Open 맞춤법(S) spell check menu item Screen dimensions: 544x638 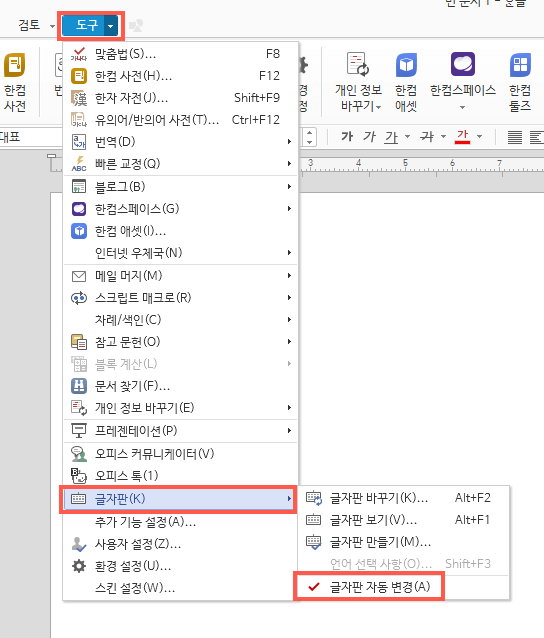[180, 54]
